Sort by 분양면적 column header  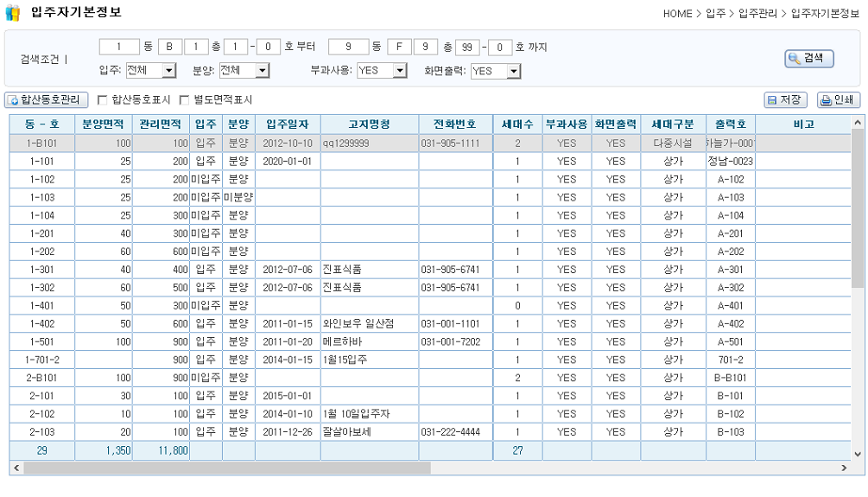point(104,124)
